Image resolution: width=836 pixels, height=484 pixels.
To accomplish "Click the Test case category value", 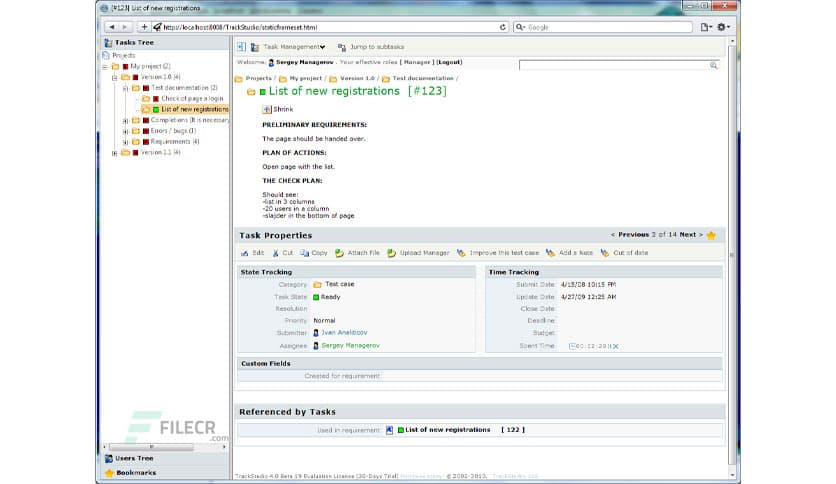I will 339,284.
